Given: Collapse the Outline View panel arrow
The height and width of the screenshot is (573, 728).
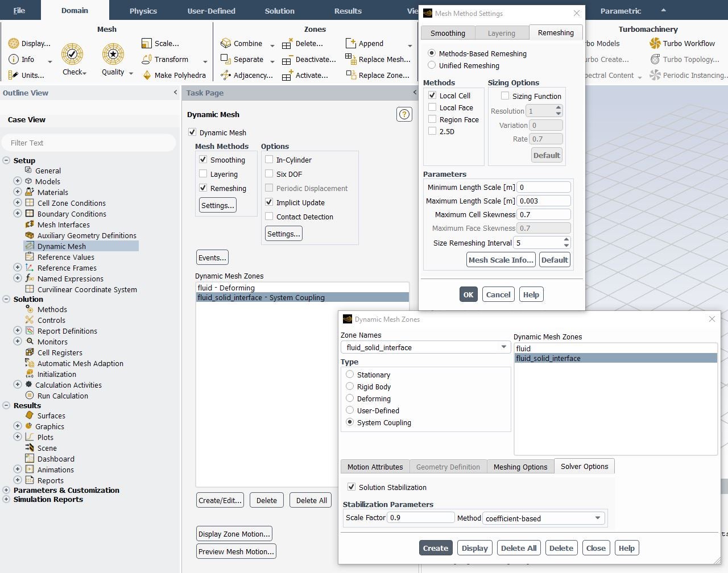Looking at the screenshot, I should coord(175,93).
